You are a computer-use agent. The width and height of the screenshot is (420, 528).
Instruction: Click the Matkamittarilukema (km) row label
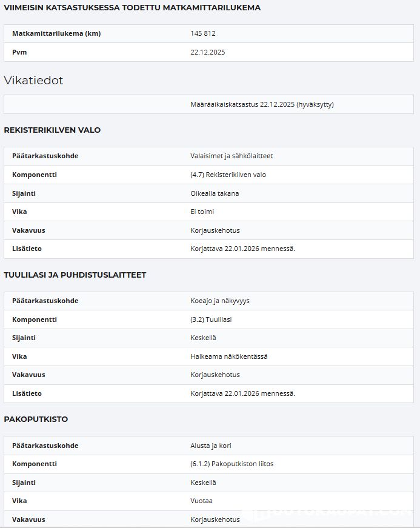point(56,33)
